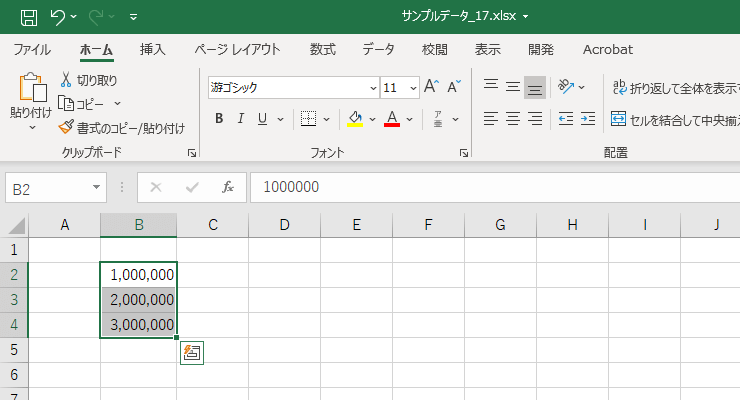This screenshot has height=400, width=740.
Task: Click the increase font size icon
Action: (431, 86)
